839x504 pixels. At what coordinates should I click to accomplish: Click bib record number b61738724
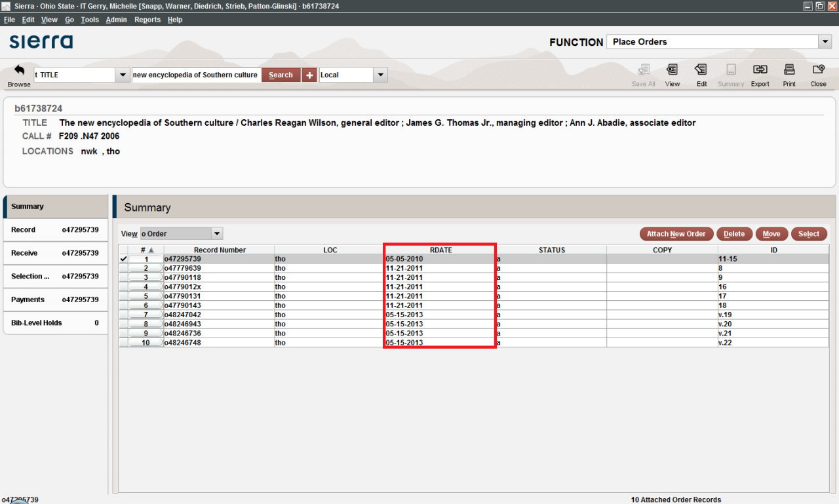pos(39,108)
